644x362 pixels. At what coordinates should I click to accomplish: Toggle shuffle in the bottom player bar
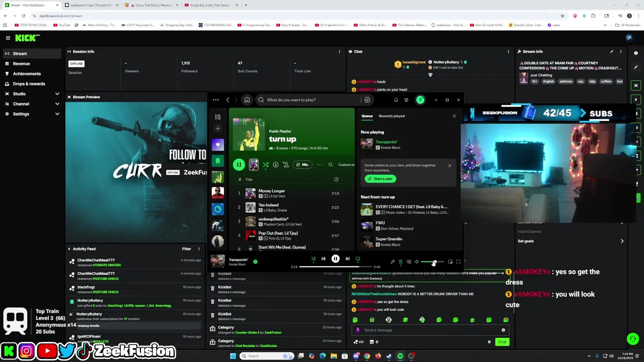313,259
